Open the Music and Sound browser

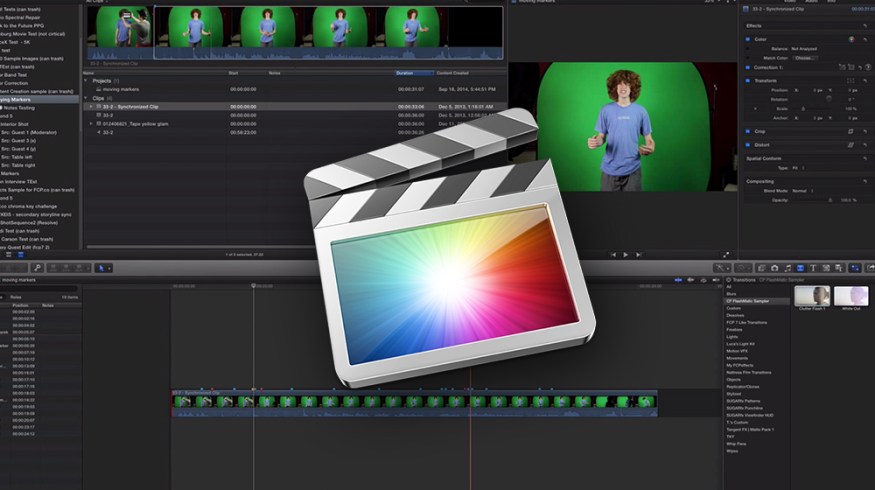(786, 268)
